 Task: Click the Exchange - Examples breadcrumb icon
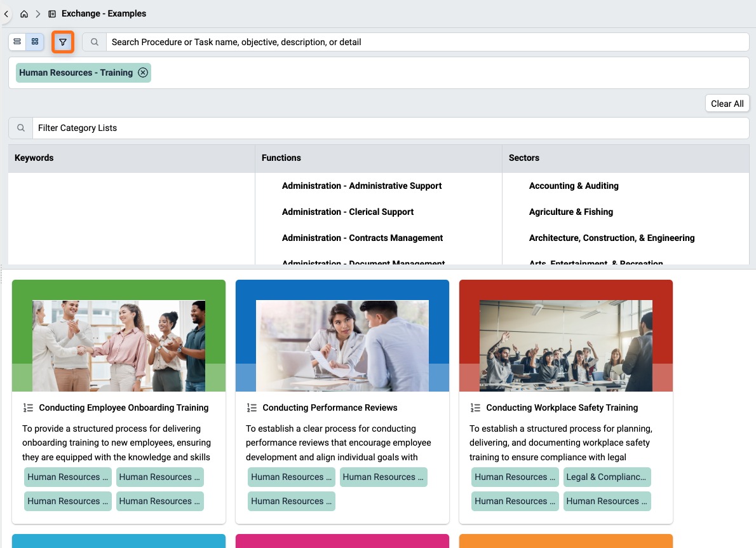(52, 14)
